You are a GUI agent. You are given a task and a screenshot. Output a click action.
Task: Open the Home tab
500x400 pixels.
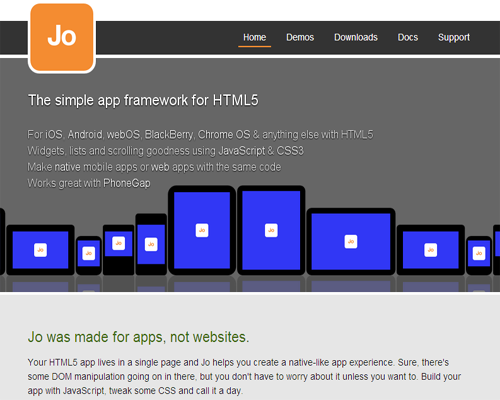point(254,37)
